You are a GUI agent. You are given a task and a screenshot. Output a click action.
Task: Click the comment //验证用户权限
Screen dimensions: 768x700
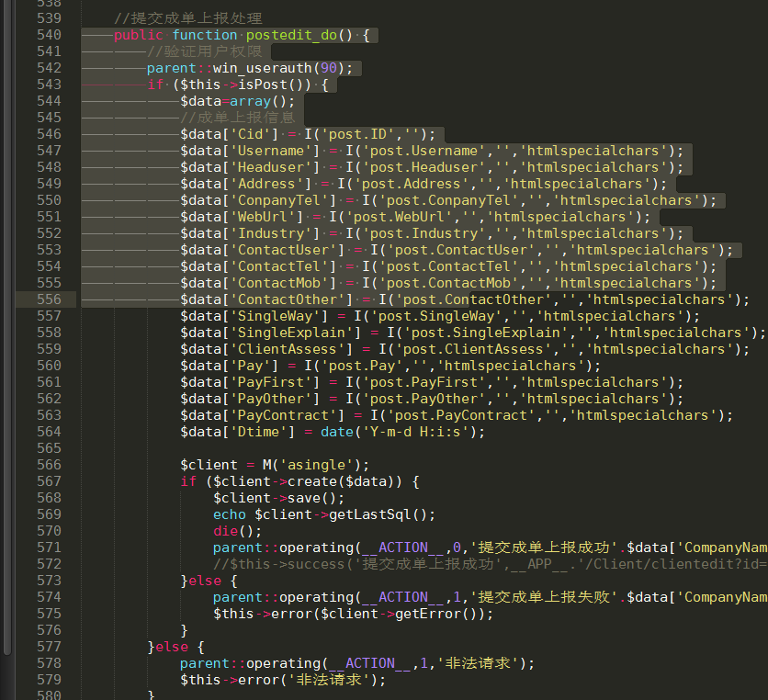pyautogui.click(x=205, y=51)
